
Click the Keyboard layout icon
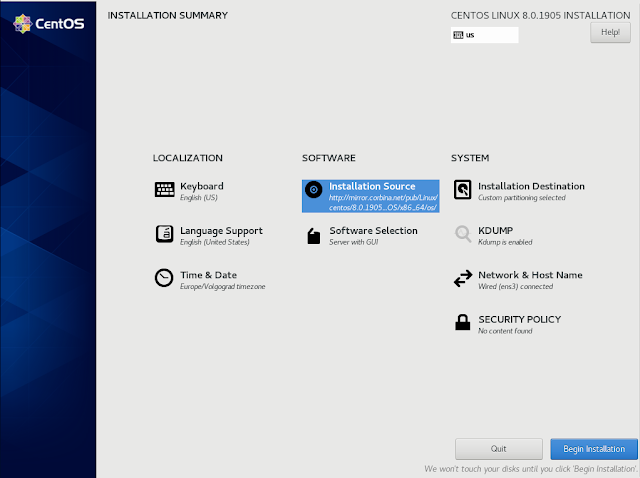164,189
